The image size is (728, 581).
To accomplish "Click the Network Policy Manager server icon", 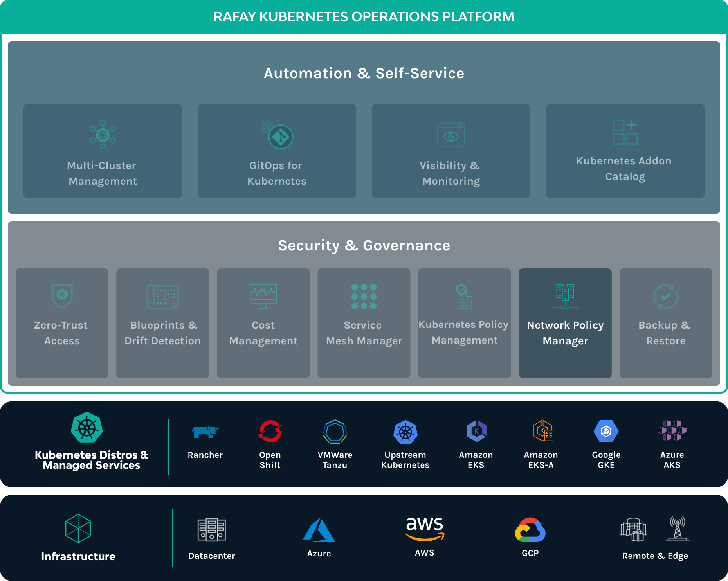I will click(x=565, y=296).
